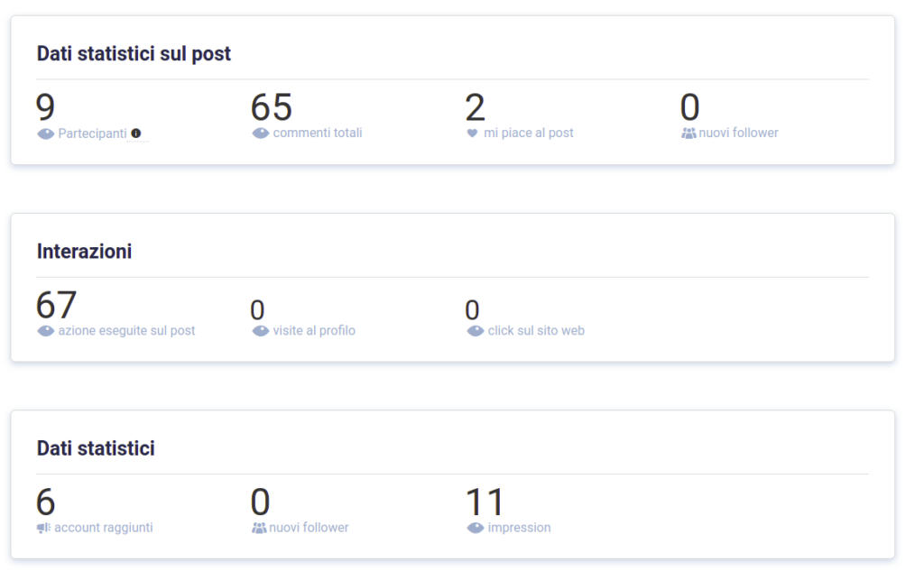This screenshot has width=924, height=571.
Task: Click the 'account raggiunti' label
Action: coord(104,528)
